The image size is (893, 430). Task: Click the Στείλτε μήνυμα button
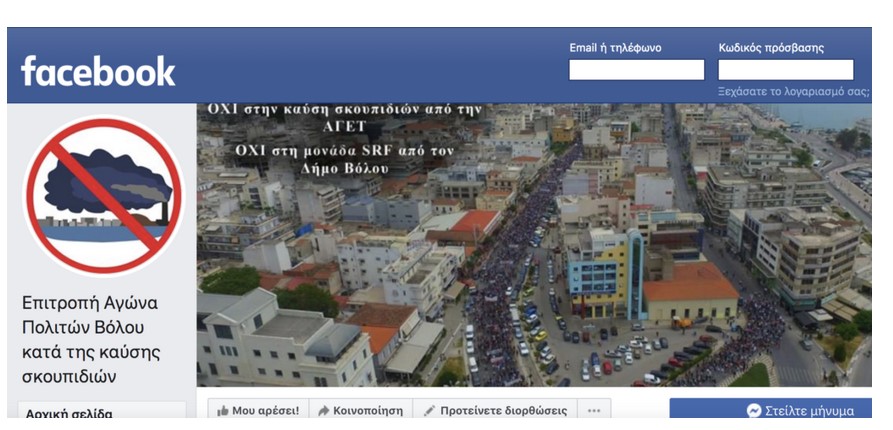(770, 409)
